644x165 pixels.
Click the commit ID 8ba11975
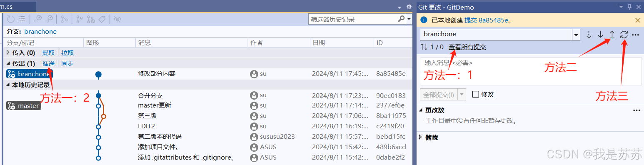(391, 116)
